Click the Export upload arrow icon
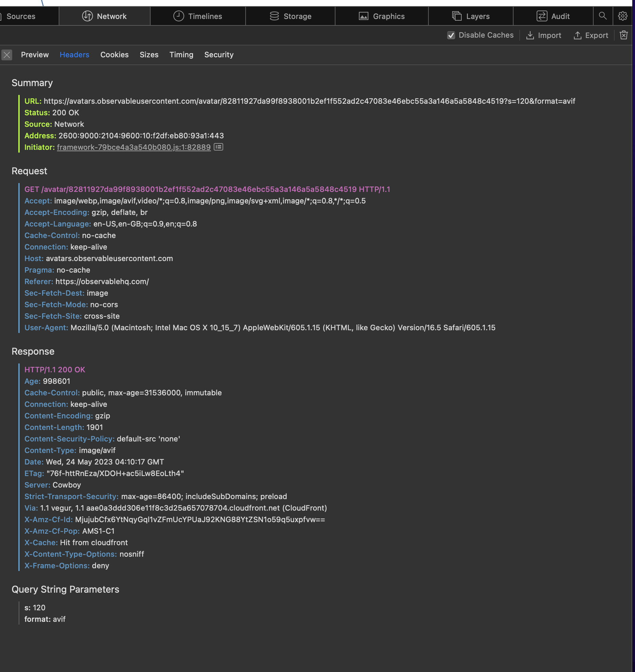The height and width of the screenshot is (672, 635). (x=577, y=35)
